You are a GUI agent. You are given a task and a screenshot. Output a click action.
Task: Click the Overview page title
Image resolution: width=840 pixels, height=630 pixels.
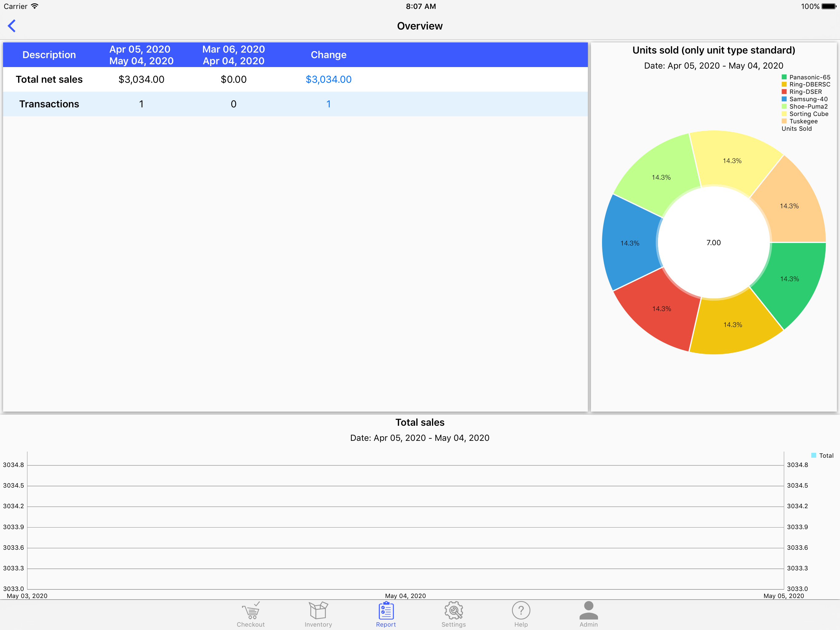coord(420,26)
